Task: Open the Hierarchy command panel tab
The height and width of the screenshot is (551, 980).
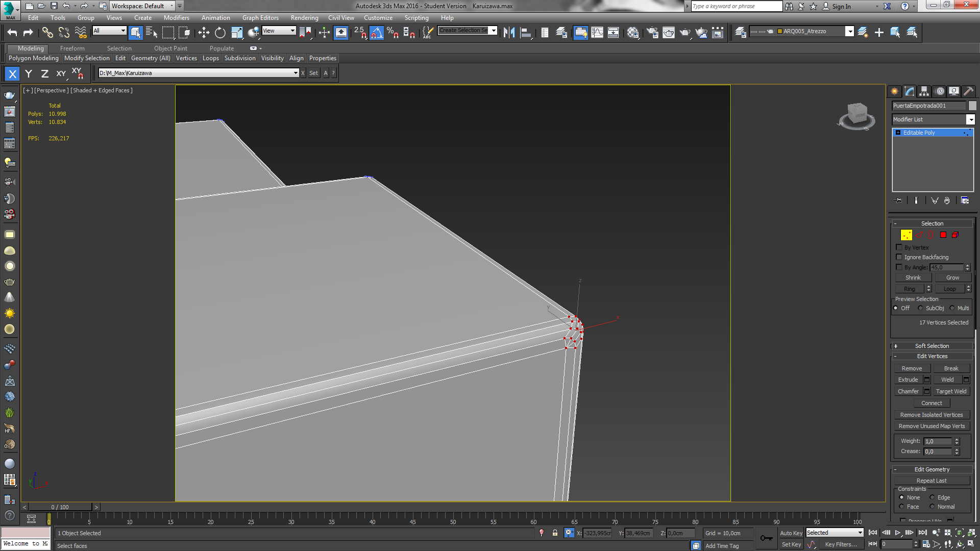Action: pyautogui.click(x=924, y=91)
